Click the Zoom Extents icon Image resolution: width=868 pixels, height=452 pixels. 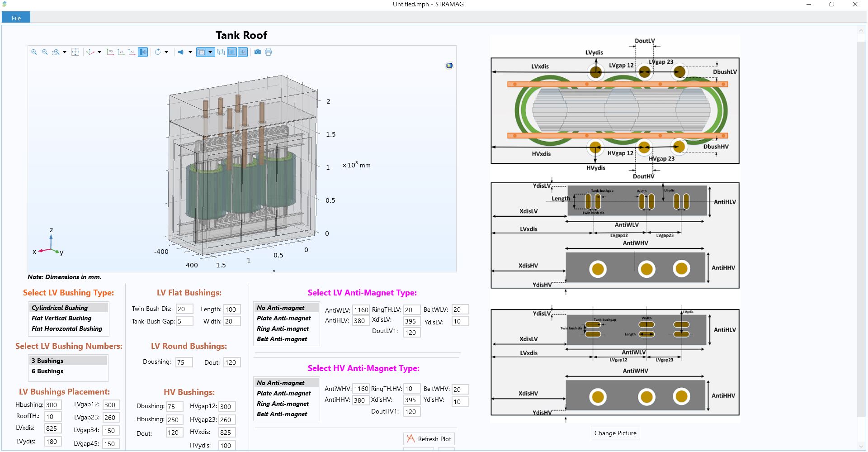tap(75, 52)
